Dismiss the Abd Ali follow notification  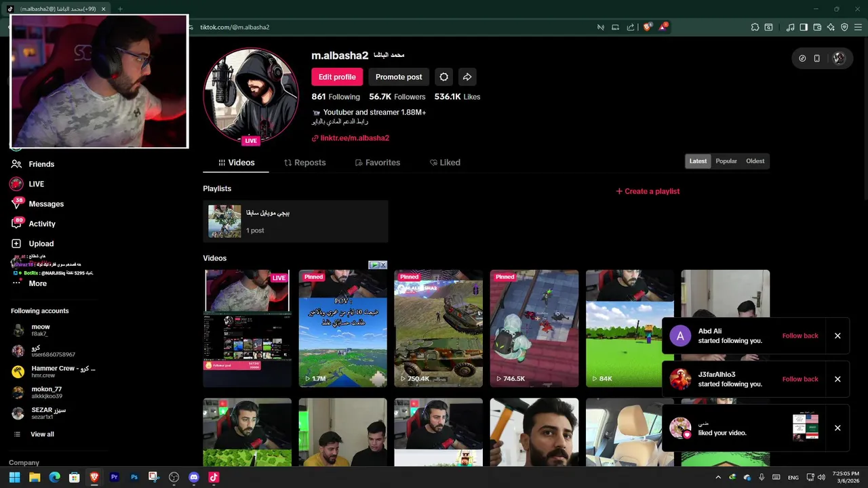(837, 335)
